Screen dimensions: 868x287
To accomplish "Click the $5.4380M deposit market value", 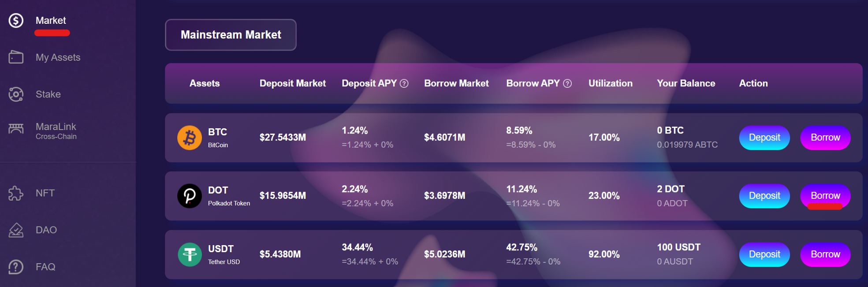I will pyautogui.click(x=280, y=254).
